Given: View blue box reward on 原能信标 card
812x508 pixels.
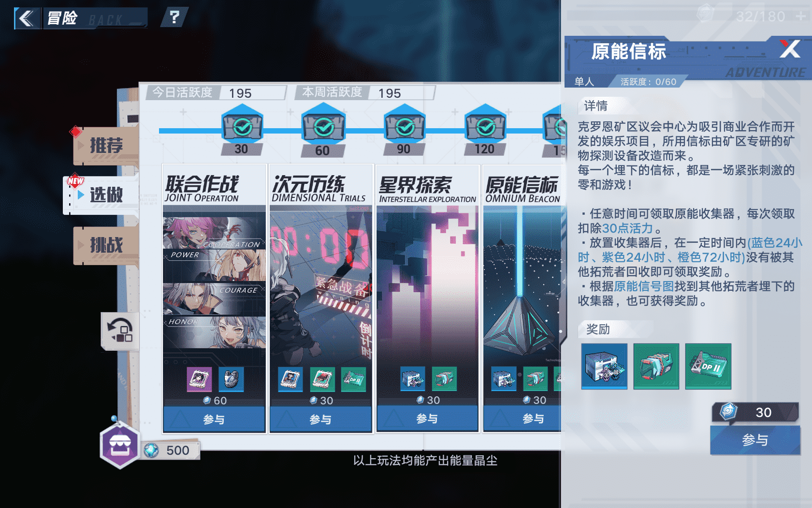Looking at the screenshot, I should click(504, 379).
